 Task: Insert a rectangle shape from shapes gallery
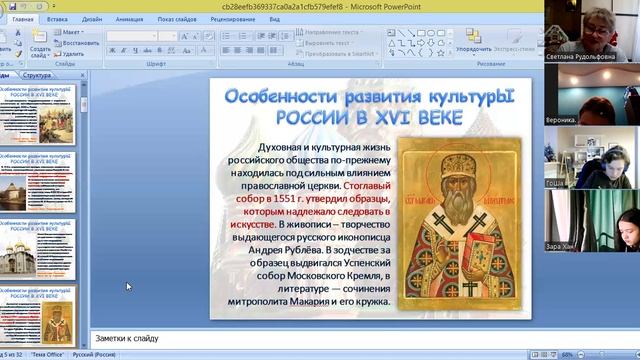(x=421, y=33)
